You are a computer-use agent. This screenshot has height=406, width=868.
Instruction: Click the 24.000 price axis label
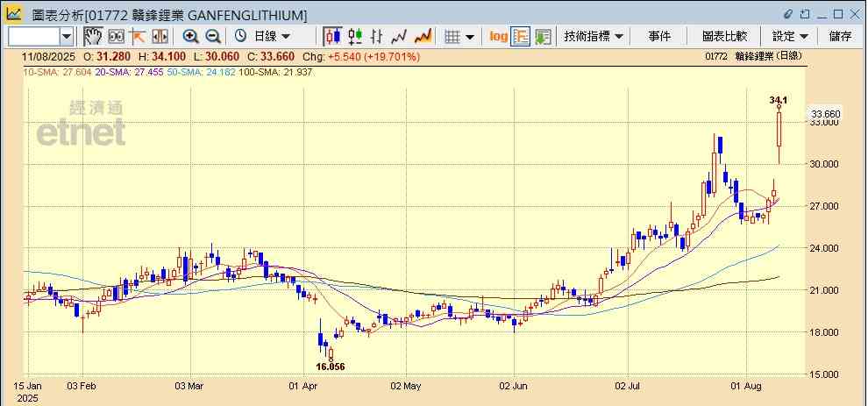click(x=823, y=248)
